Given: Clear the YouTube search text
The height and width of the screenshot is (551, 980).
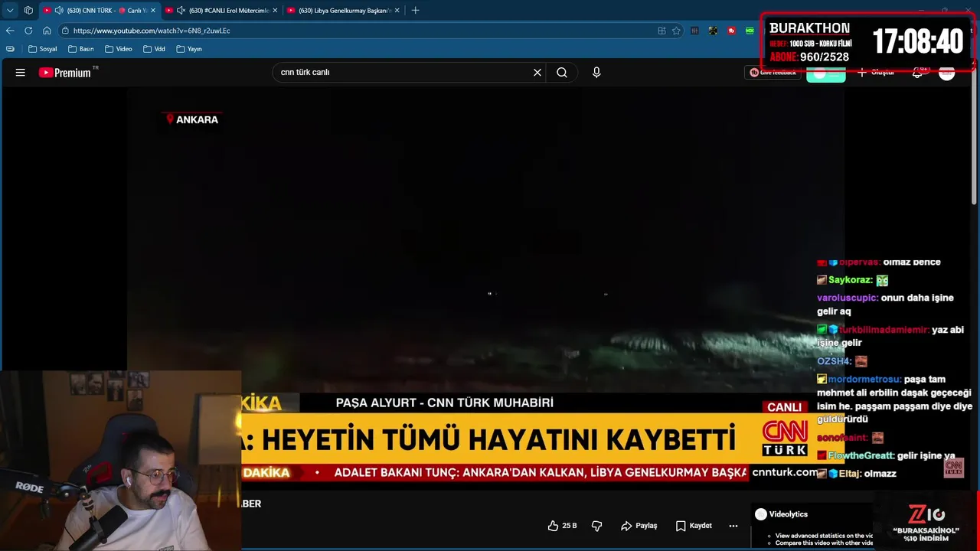Looking at the screenshot, I should [537, 73].
